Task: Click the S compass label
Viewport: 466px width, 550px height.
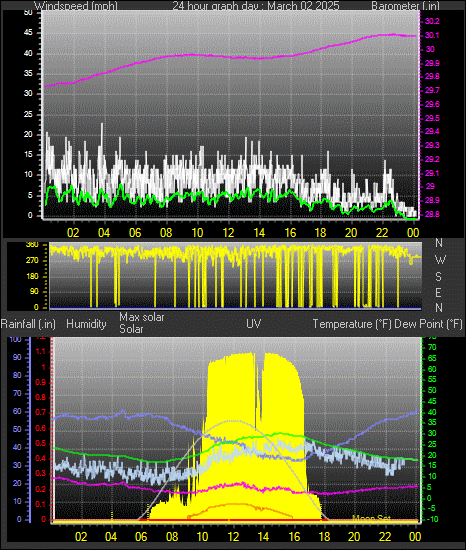Action: tap(438, 277)
